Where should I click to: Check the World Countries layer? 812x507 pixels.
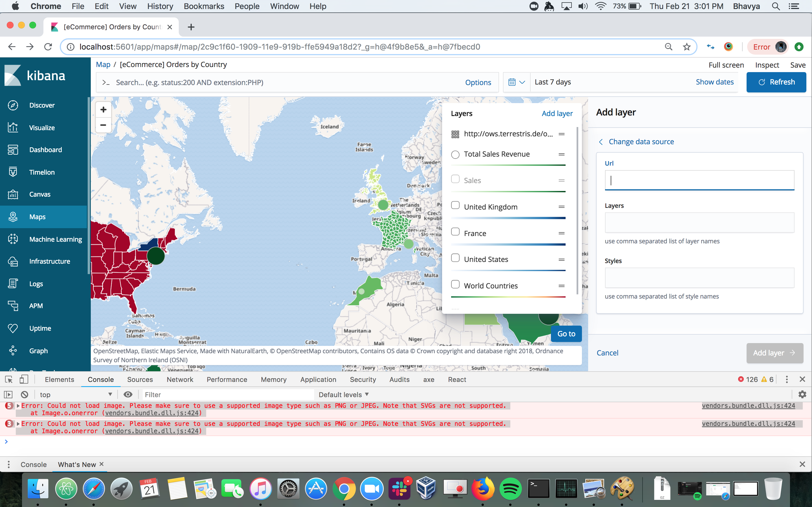coord(455,284)
